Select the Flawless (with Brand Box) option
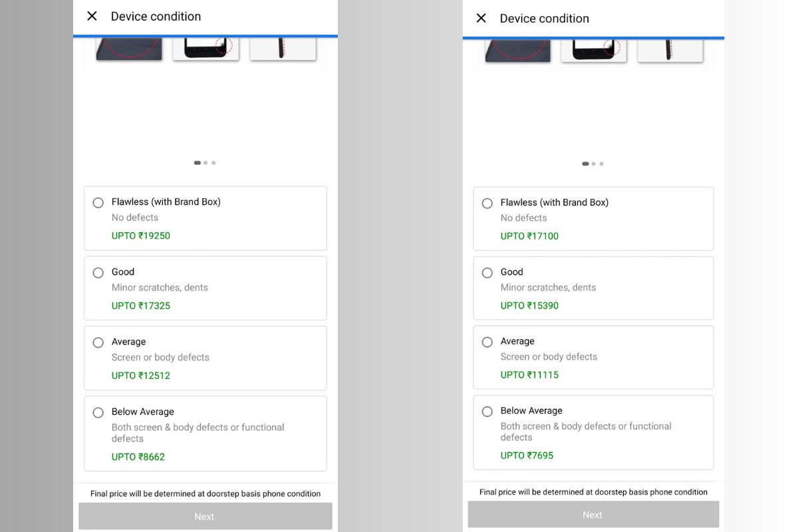 [98, 203]
